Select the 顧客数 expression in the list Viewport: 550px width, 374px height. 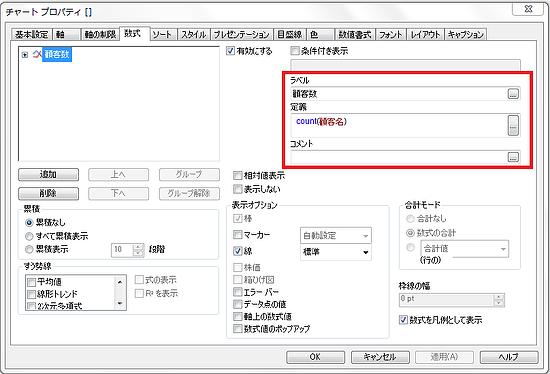57,54
